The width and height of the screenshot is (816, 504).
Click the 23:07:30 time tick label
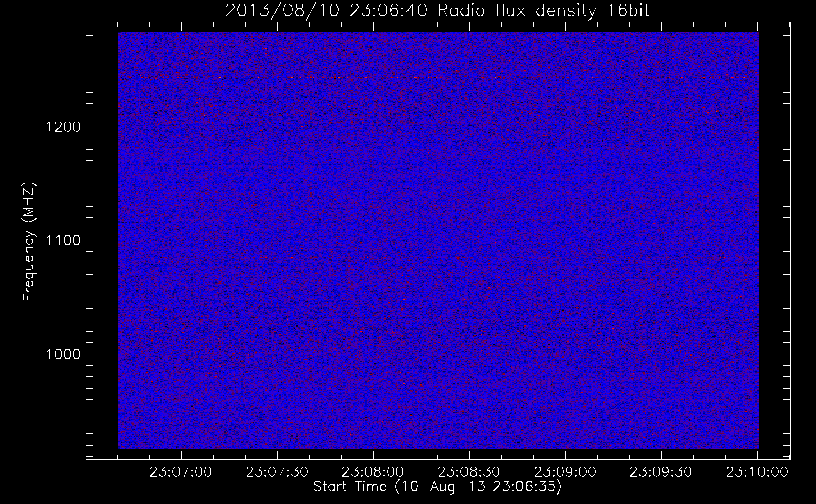[x=277, y=472]
